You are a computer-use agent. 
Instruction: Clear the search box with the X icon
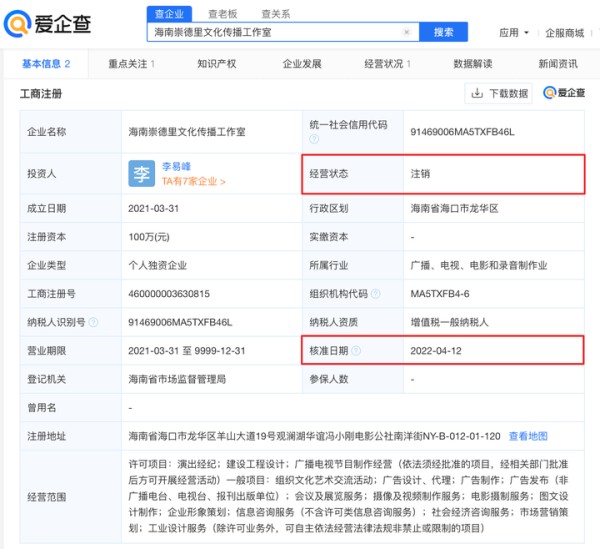tap(407, 32)
